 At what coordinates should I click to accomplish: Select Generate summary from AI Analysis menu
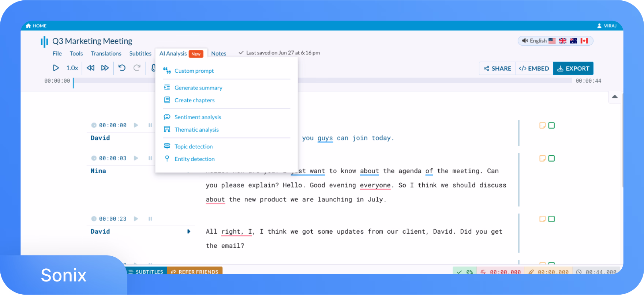point(198,88)
